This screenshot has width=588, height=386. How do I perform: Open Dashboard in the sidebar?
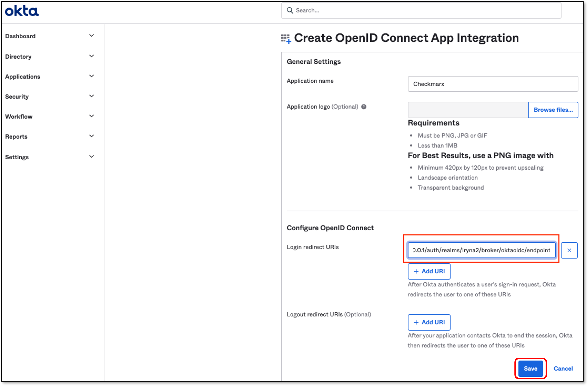coord(20,36)
